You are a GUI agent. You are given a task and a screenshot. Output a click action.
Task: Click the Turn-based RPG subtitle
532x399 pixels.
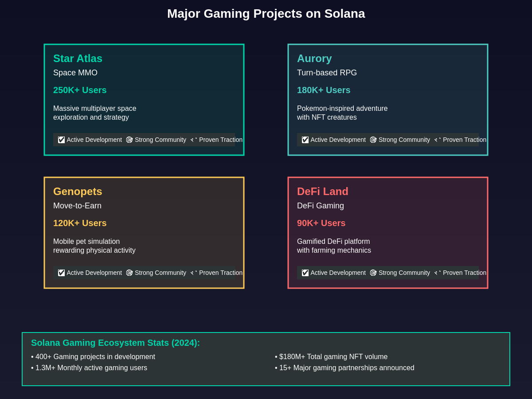pyautogui.click(x=327, y=73)
